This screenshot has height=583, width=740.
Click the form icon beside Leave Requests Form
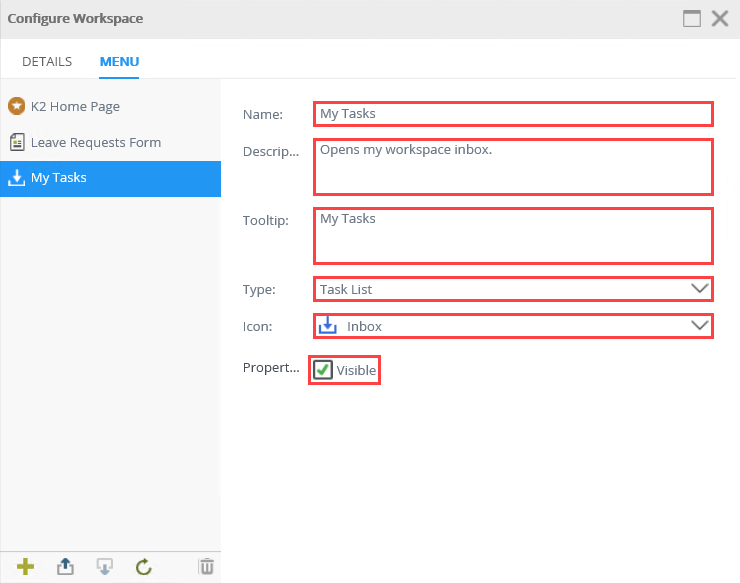coord(16,142)
